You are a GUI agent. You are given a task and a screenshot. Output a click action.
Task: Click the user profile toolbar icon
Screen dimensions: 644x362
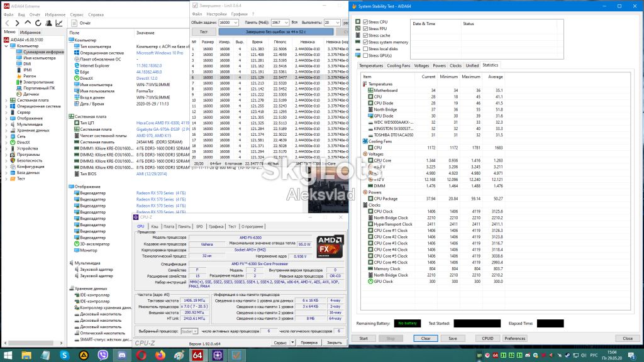pyautogui.click(x=49, y=23)
